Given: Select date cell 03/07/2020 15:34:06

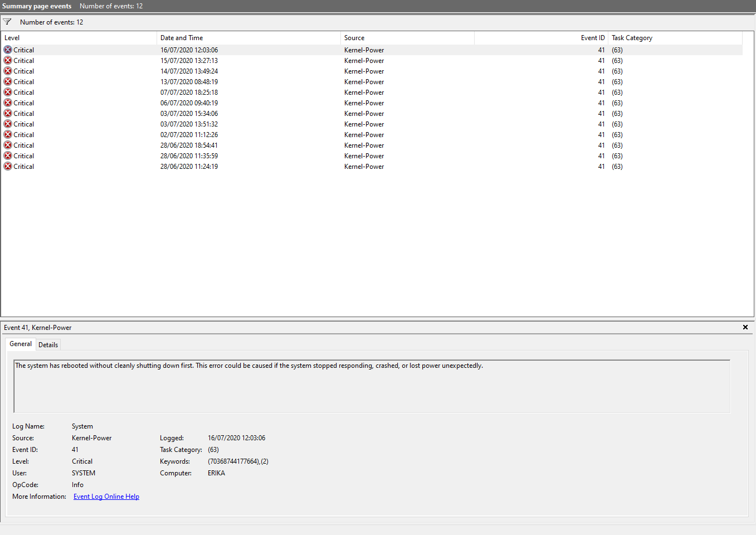Looking at the screenshot, I should [189, 114].
